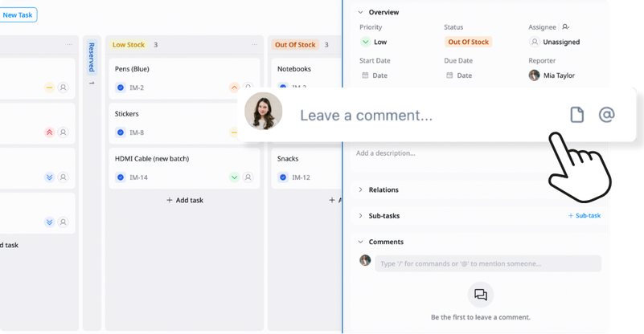Change the high priority icon on Pens (Blue)
Viewport: 644px width, 334px height.
pyautogui.click(x=234, y=88)
